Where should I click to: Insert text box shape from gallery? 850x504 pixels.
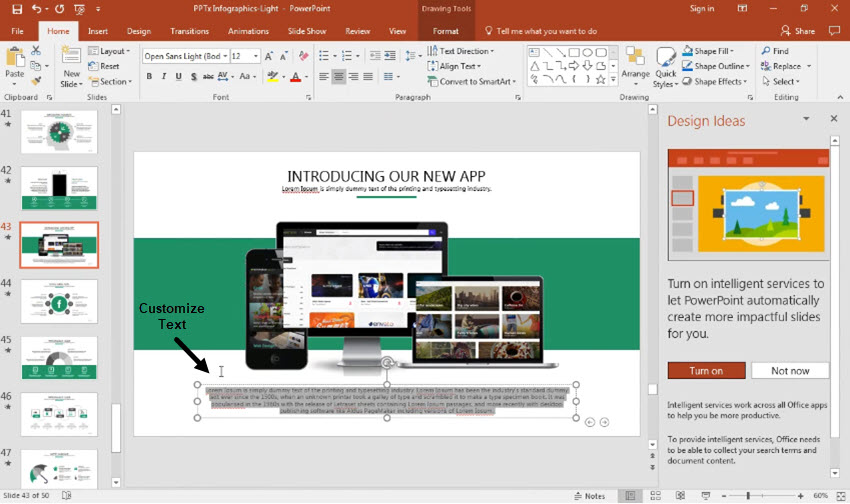click(534, 53)
